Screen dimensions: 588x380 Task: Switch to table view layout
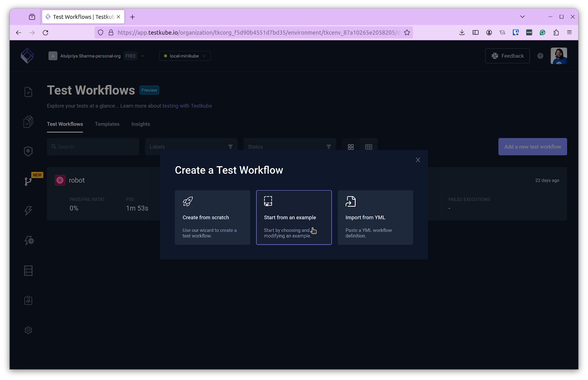point(369,147)
